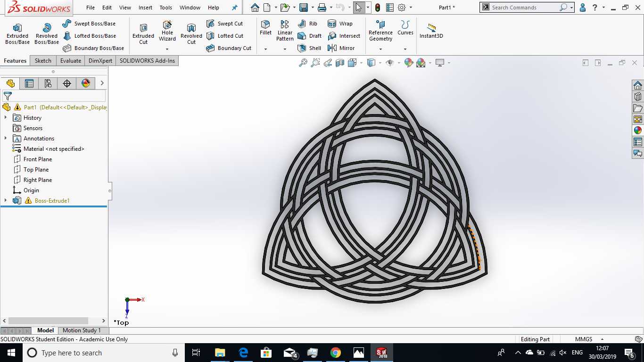Activate the Boundary Boss/Base feature

(93, 48)
